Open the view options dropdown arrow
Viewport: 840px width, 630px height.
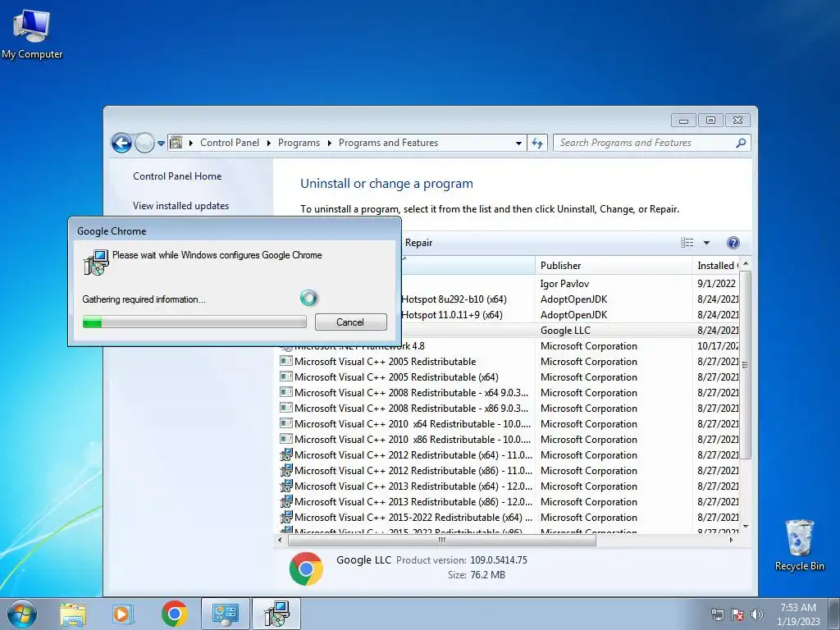tap(706, 243)
